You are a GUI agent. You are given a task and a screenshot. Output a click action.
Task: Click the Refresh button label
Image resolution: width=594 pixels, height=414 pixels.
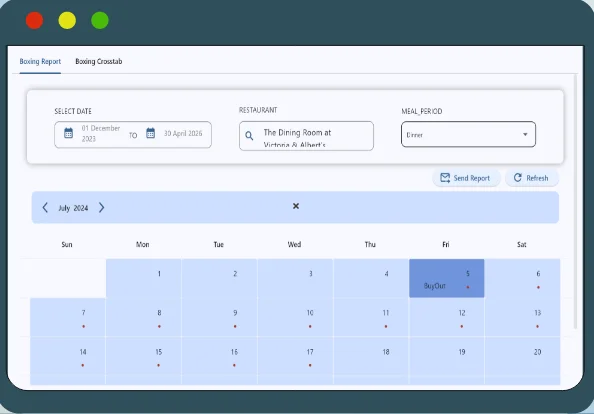click(x=537, y=178)
